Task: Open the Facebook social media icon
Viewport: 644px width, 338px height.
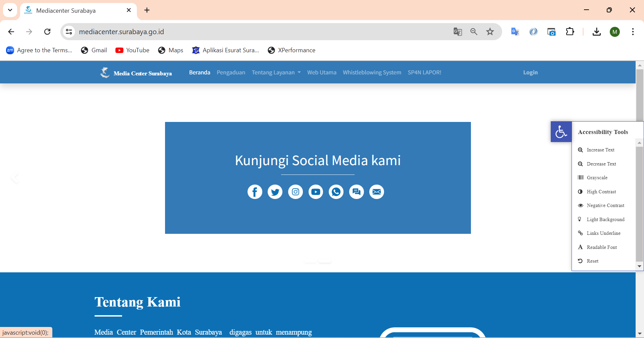Action: pyautogui.click(x=255, y=192)
